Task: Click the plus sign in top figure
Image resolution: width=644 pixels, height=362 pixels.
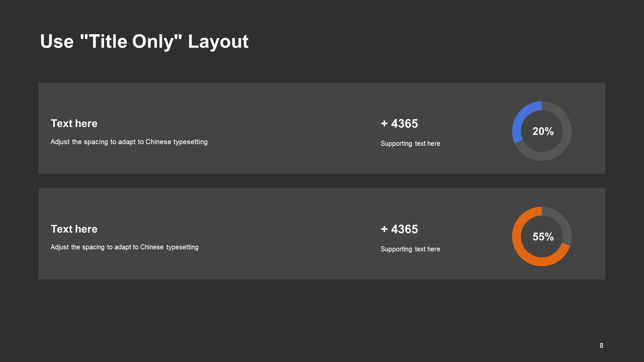Action: click(x=384, y=124)
